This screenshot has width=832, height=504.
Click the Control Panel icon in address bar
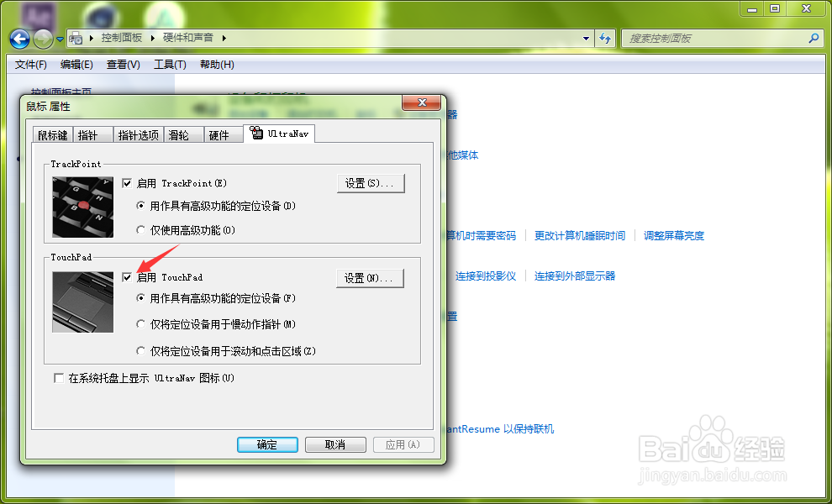point(76,38)
